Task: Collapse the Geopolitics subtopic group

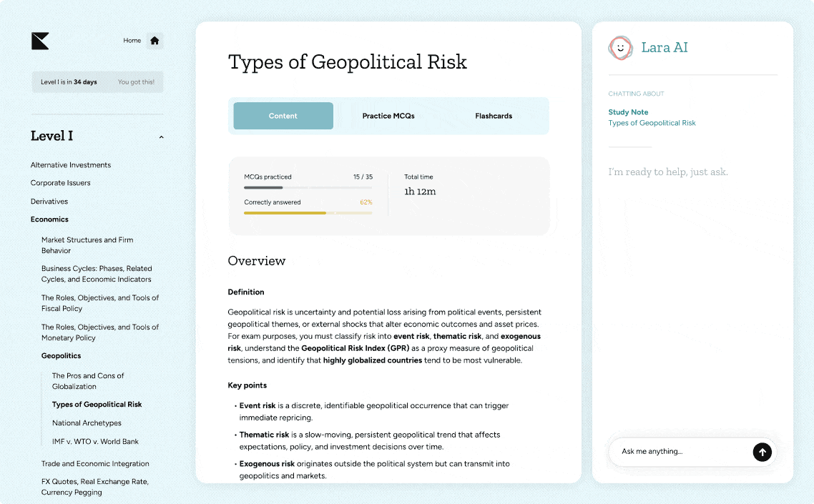Action: pyautogui.click(x=61, y=356)
